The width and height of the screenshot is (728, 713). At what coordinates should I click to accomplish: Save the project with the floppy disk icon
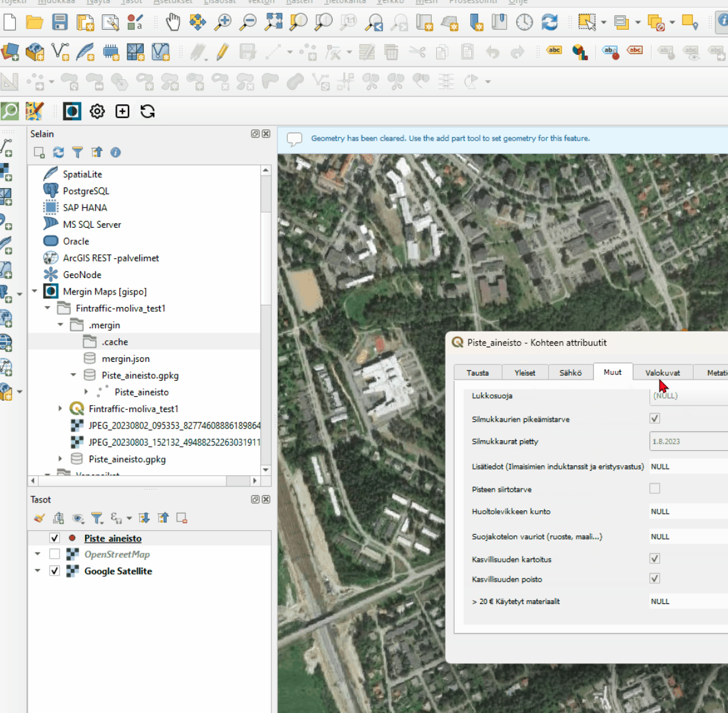pyautogui.click(x=60, y=22)
